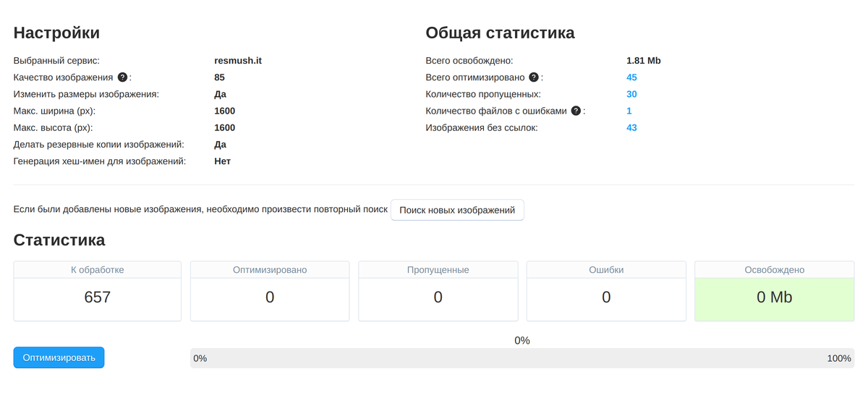Click the Общая статистика heading
The image size is (868, 393).
click(500, 33)
